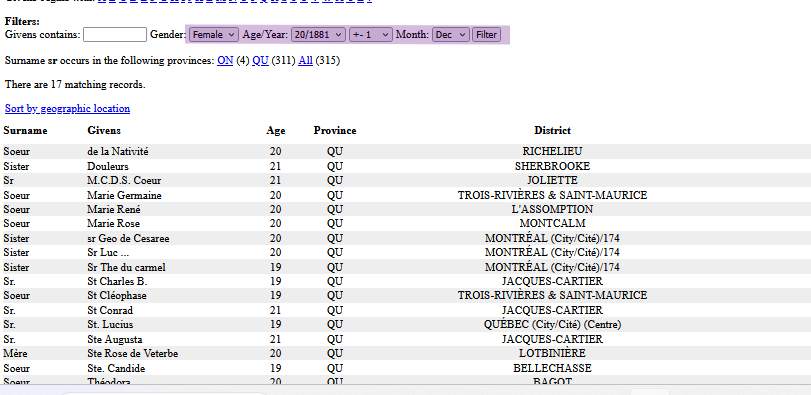Focus the Givens contains text field
The height and width of the screenshot is (395, 811).
115,35
